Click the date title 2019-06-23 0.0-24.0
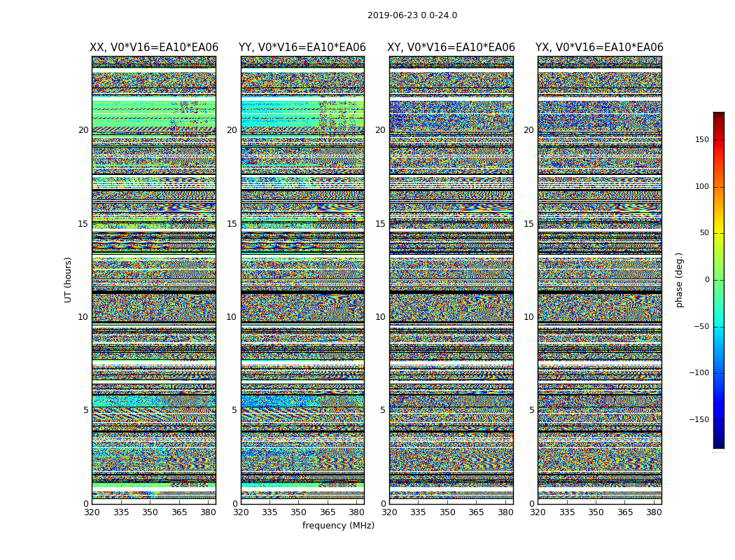 412,15
